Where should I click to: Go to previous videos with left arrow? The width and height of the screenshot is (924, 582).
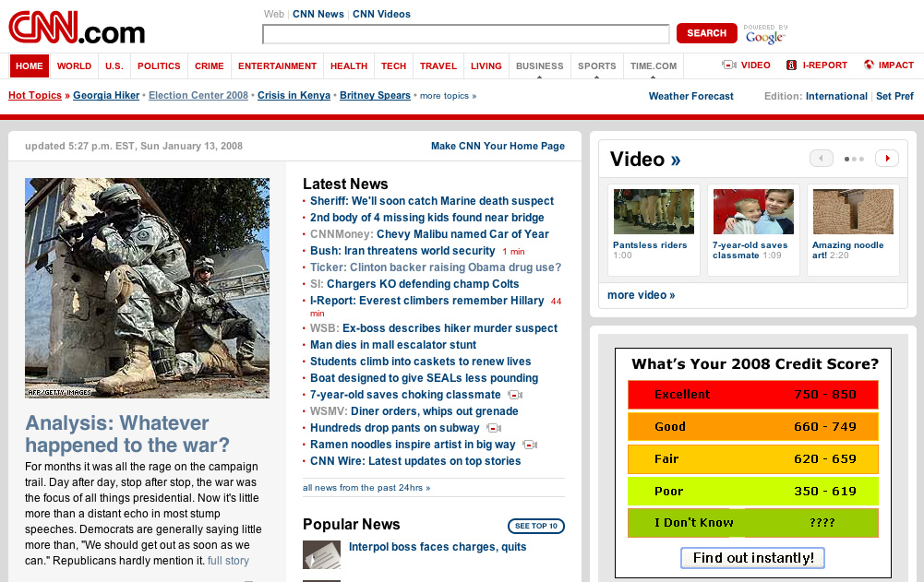click(821, 159)
